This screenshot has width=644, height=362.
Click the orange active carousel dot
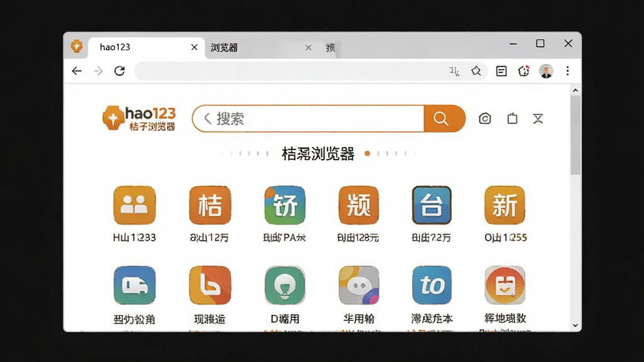[367, 153]
